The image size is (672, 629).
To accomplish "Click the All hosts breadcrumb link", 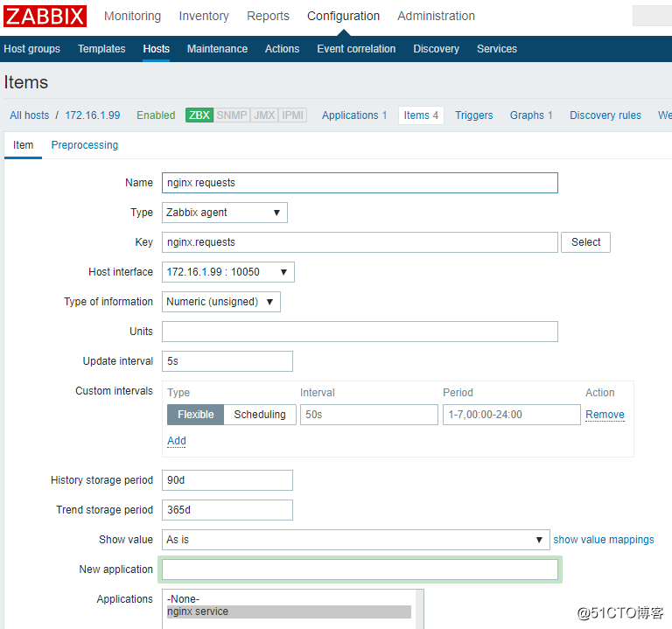I will (30, 115).
